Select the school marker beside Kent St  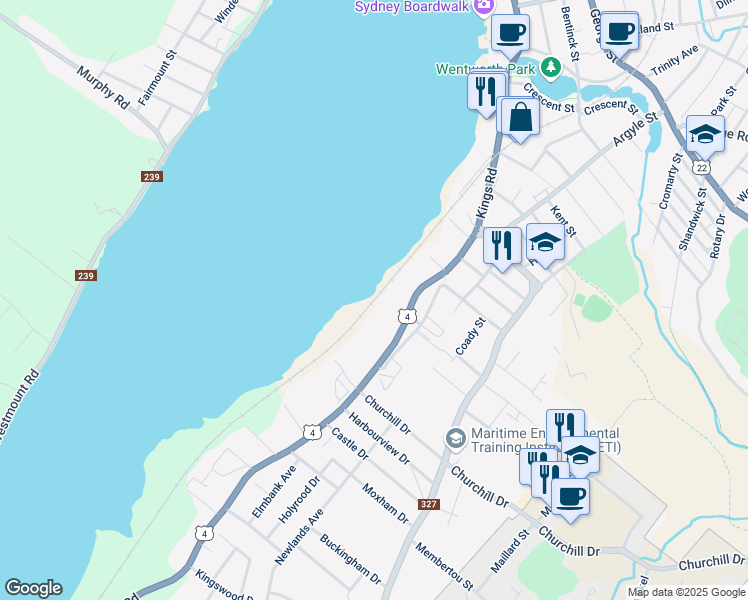[545, 244]
